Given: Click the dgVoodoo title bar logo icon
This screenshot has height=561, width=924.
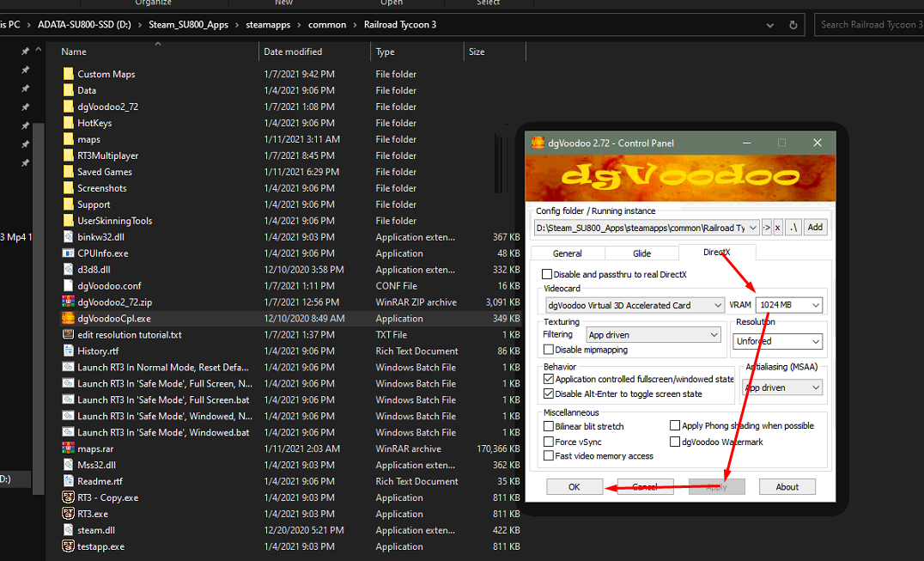Looking at the screenshot, I should (538, 143).
